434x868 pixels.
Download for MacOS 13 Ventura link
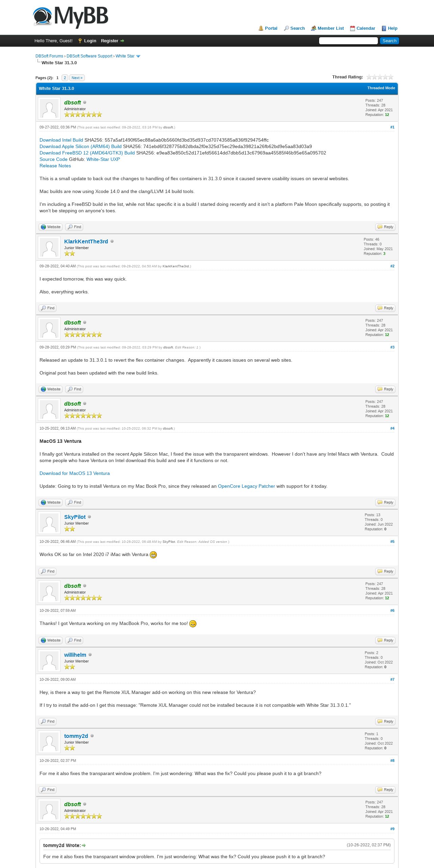tap(75, 473)
